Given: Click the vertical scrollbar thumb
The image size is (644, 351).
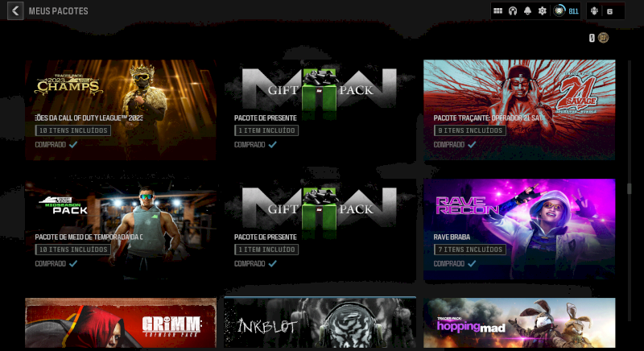Looking at the screenshot, I should click(x=629, y=188).
